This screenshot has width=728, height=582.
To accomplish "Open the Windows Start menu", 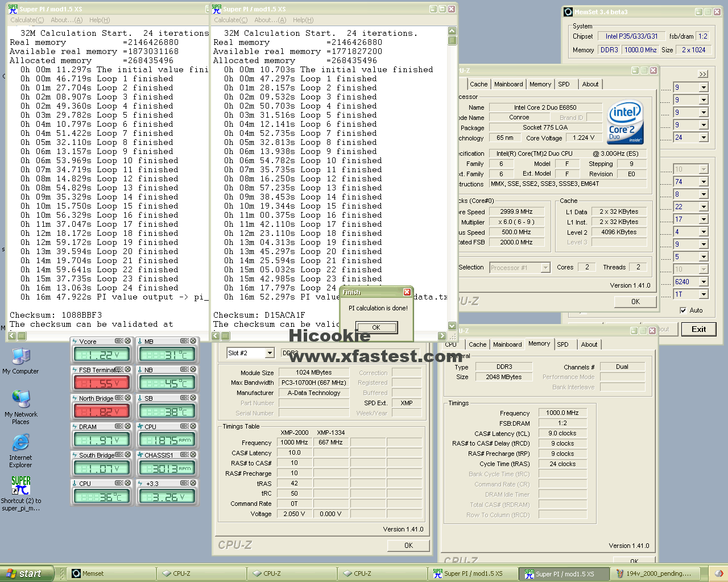I will click(x=27, y=573).
